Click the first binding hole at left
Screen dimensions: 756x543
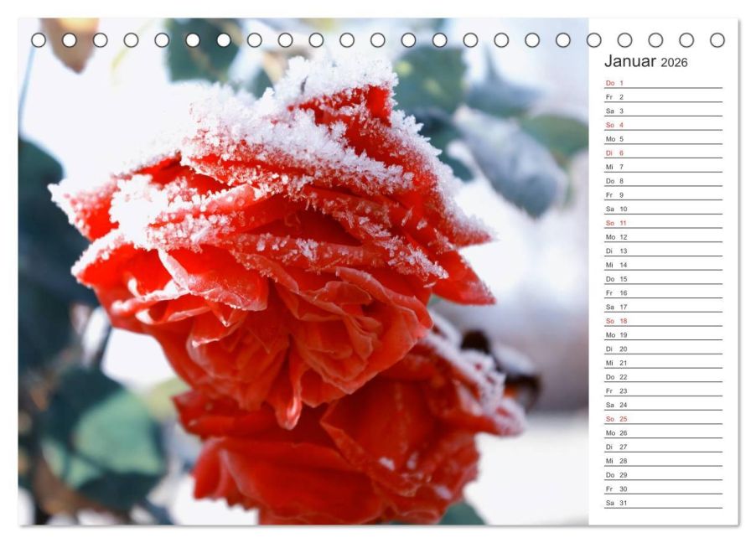[x=39, y=40]
